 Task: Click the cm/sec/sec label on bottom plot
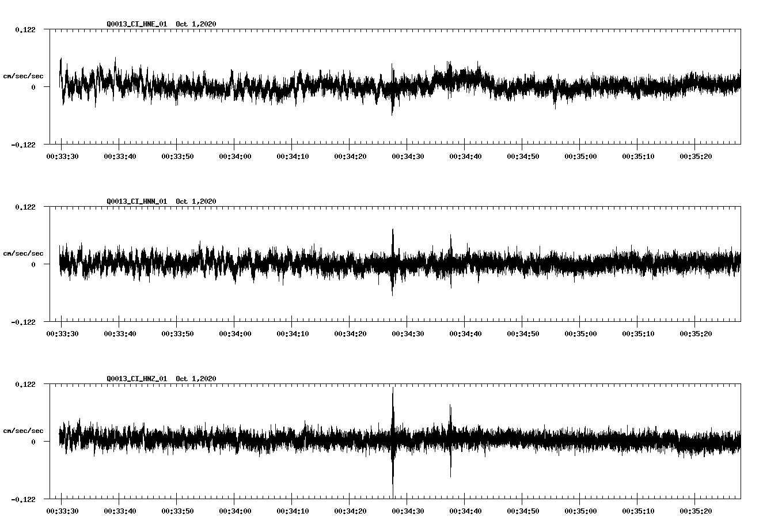point(23,430)
